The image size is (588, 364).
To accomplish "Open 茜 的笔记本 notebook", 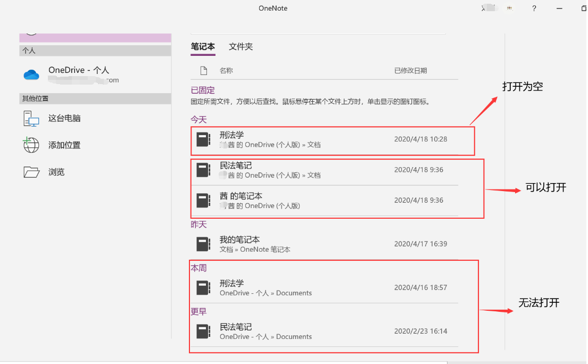I will (325, 201).
